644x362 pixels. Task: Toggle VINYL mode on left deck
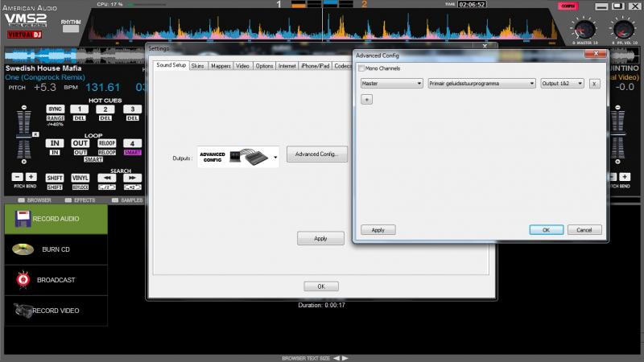coord(80,178)
